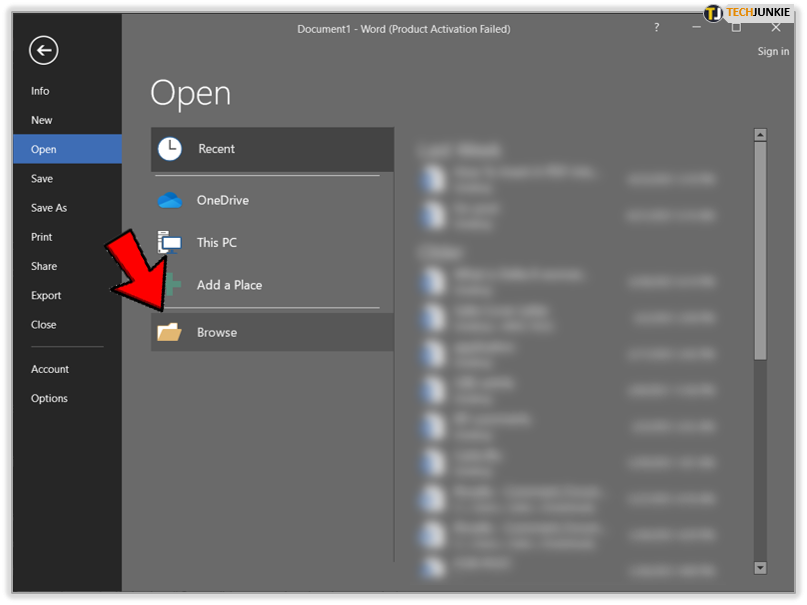Select the Recent clock icon
Image resolution: width=807 pixels, height=605 pixels.
170,149
